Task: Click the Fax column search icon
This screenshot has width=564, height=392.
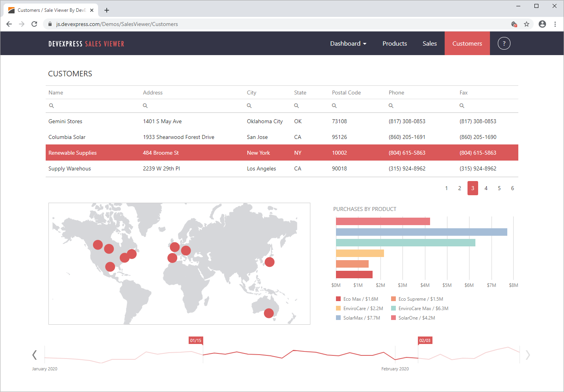Action: tap(462, 105)
